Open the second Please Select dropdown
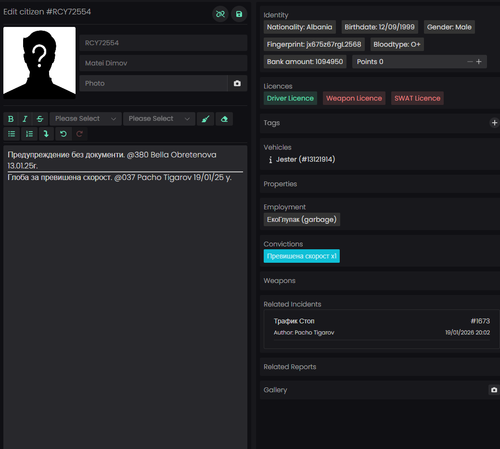Viewport: 500px width, 449px height. 159,119
